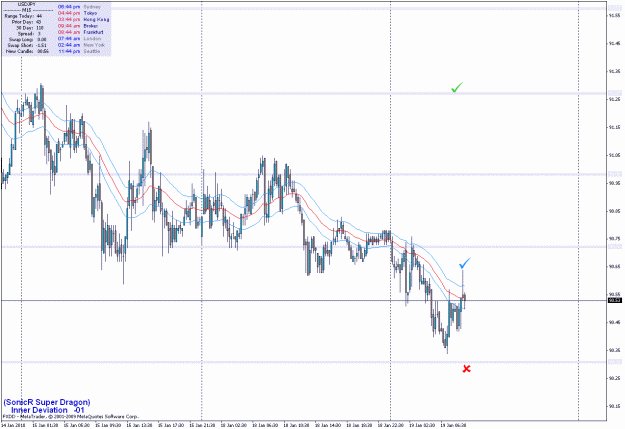
Task: Click the 90.15 label on the price axis
Action: (x=614, y=406)
